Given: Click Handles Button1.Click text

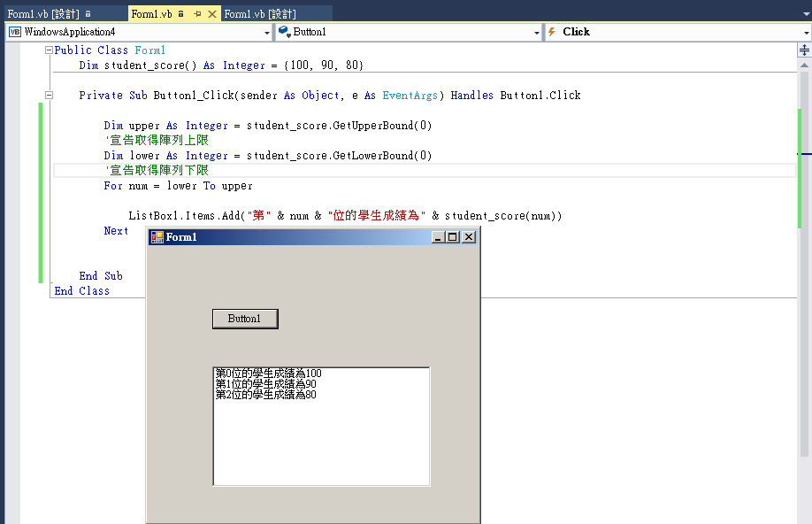Looking at the screenshot, I should [516, 96].
